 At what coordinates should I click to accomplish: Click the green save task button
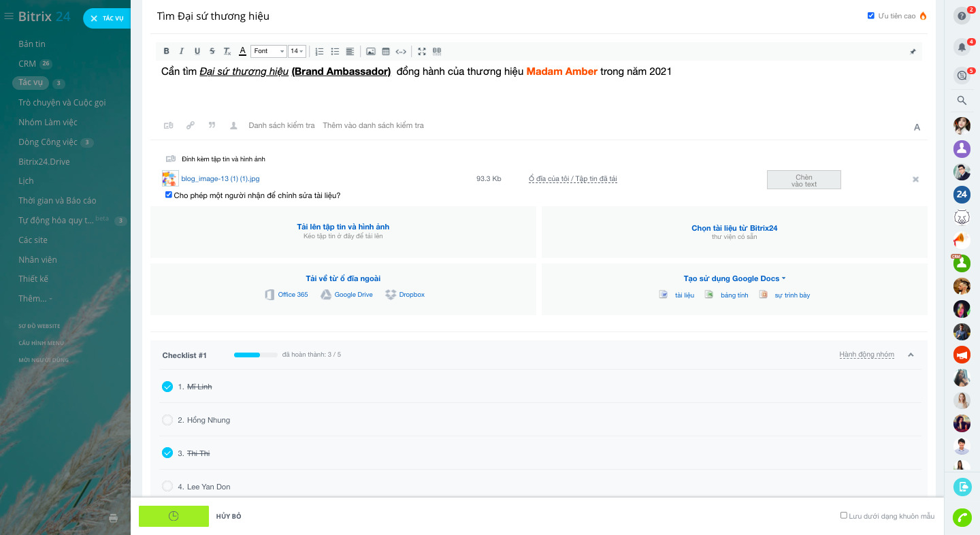pos(174,516)
